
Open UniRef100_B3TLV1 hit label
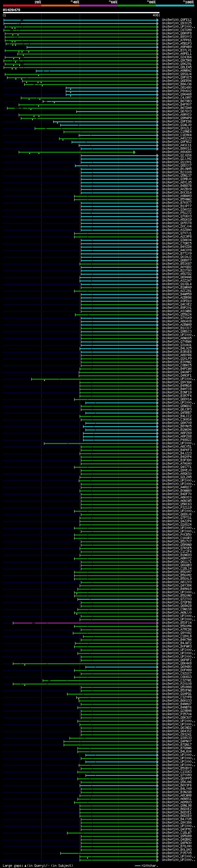177,50
